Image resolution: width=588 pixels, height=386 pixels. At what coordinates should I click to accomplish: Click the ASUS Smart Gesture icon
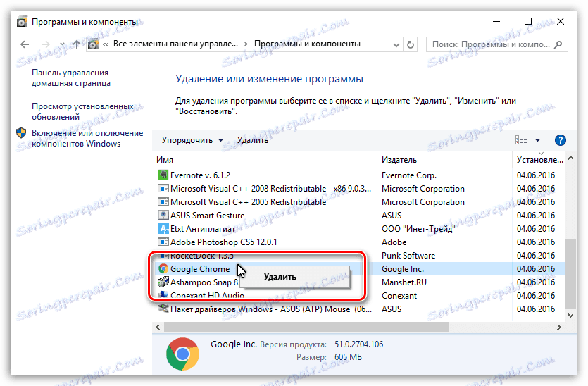163,215
